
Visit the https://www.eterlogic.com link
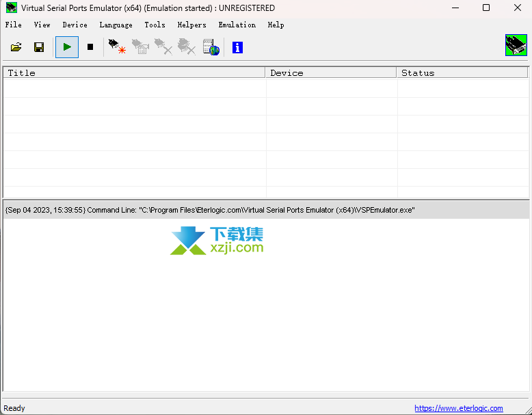(x=458, y=408)
